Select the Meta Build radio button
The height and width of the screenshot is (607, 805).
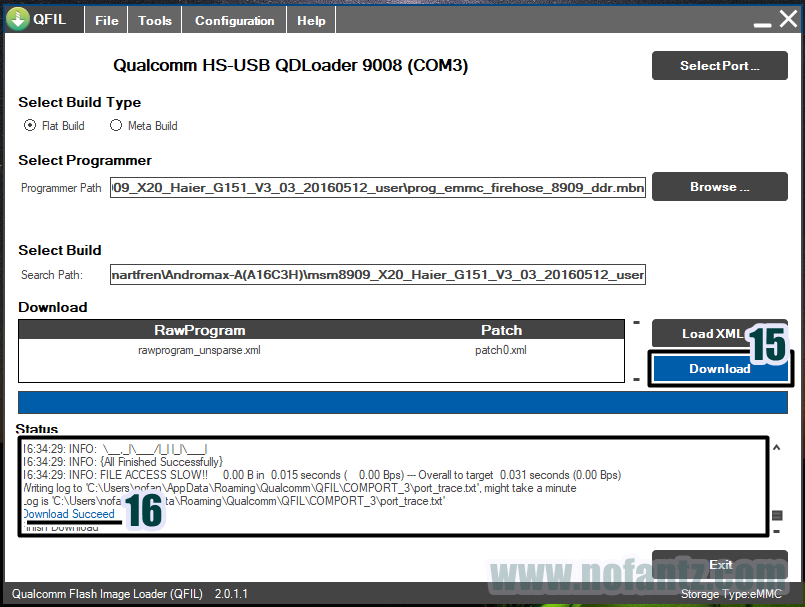click(118, 125)
